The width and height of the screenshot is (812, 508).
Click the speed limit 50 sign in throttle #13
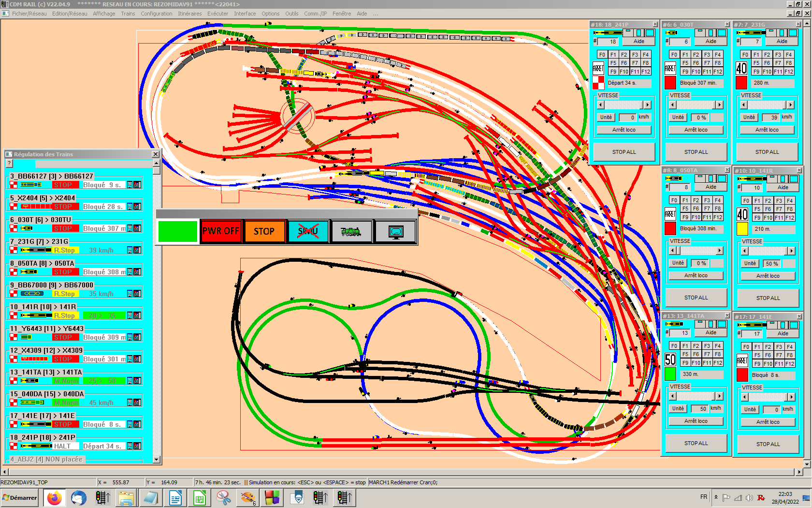pos(670,359)
